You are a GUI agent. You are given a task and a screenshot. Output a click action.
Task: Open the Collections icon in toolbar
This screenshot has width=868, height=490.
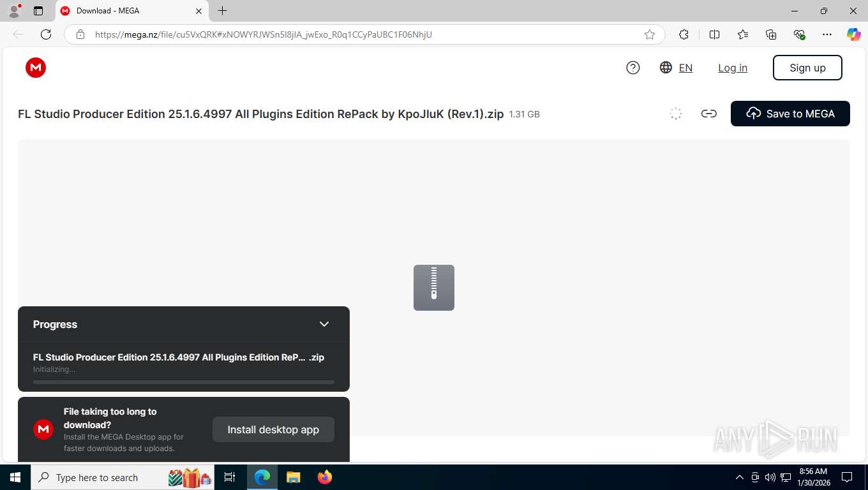771,34
